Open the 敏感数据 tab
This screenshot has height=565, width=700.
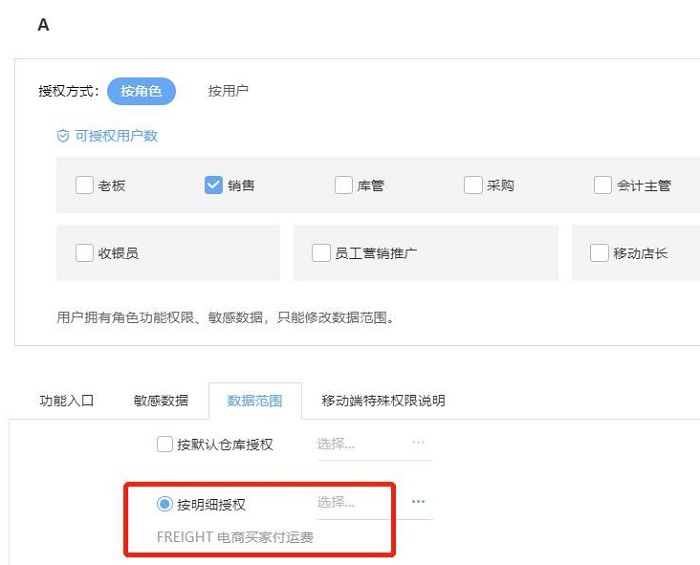[x=161, y=400]
